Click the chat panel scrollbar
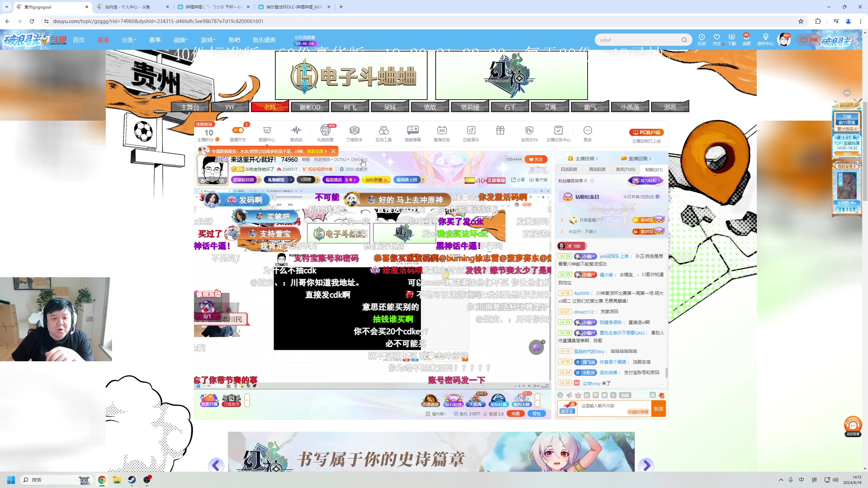The width and height of the screenshot is (868, 488). pos(667,373)
